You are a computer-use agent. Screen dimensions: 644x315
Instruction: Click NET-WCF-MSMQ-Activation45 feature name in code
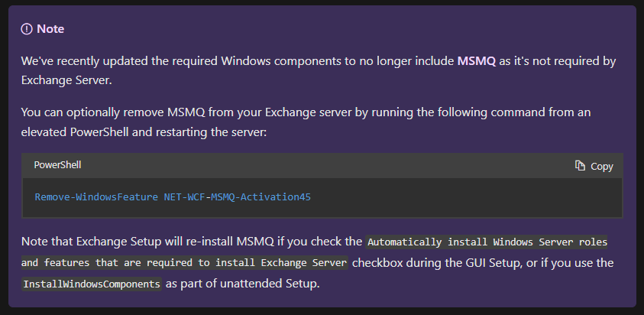coord(238,197)
